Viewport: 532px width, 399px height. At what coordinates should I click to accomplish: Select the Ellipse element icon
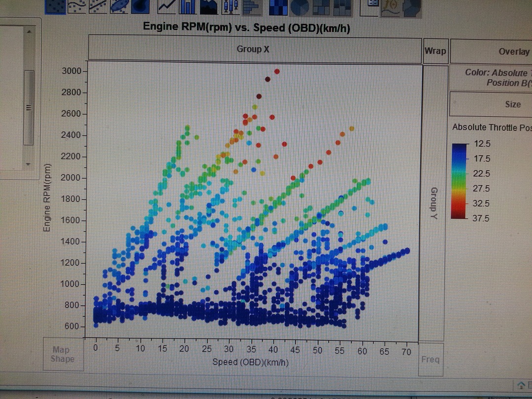[x=120, y=6]
